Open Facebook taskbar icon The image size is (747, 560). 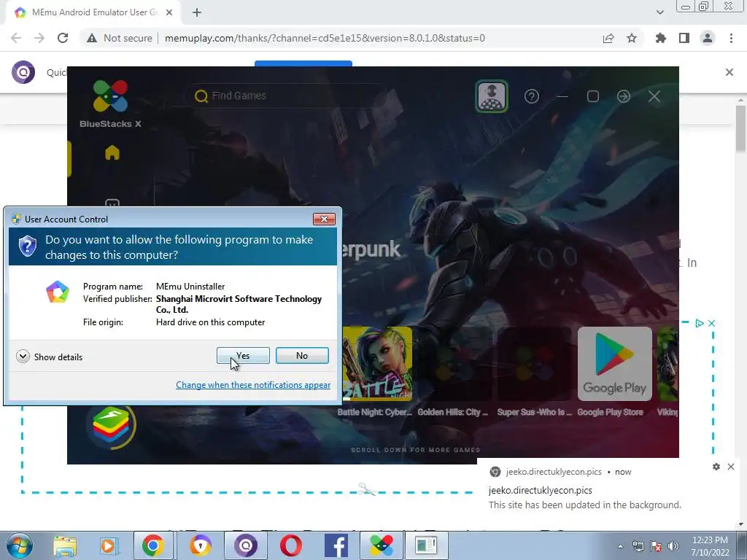tap(336, 545)
